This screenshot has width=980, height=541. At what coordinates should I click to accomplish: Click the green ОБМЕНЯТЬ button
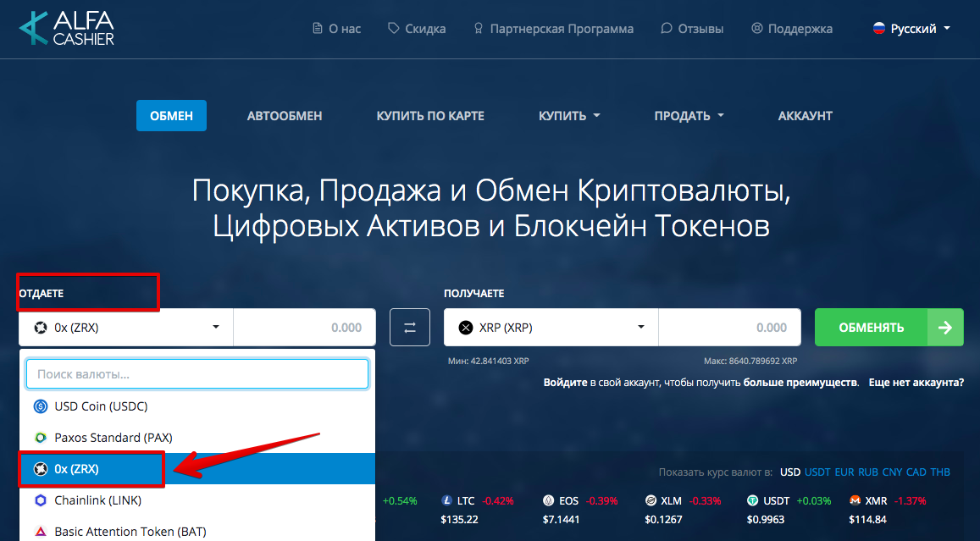[x=889, y=328]
